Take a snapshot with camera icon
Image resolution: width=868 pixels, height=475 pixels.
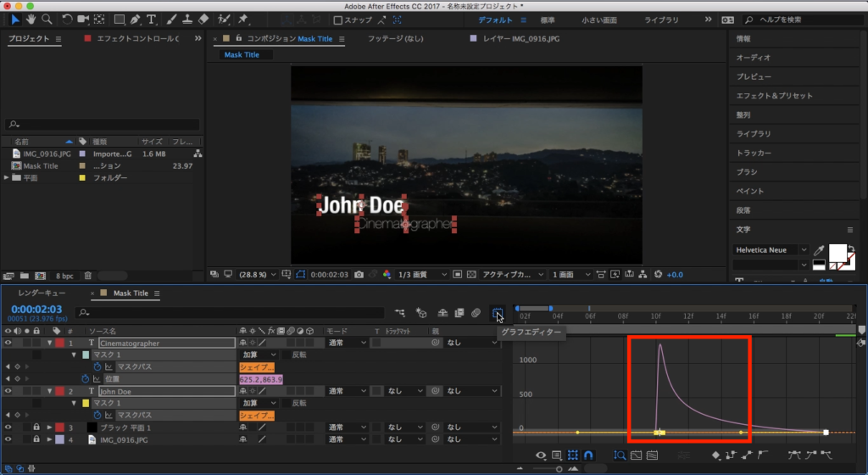pos(360,275)
